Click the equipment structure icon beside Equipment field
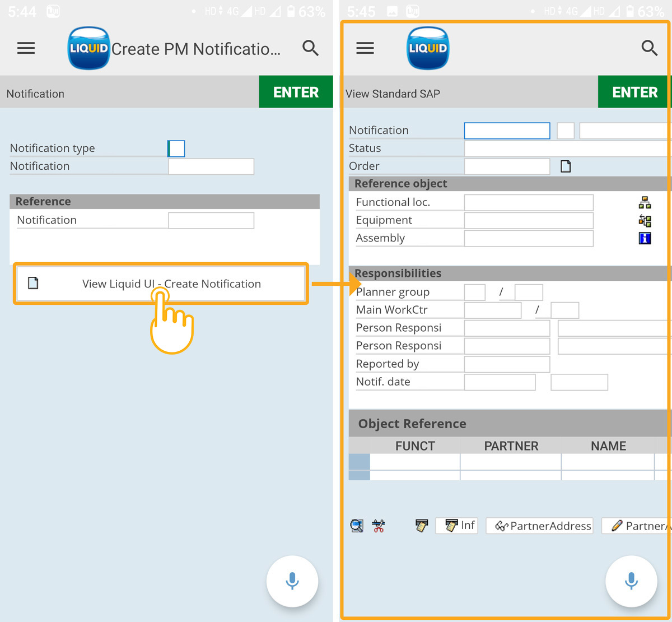672x622 pixels. click(645, 220)
